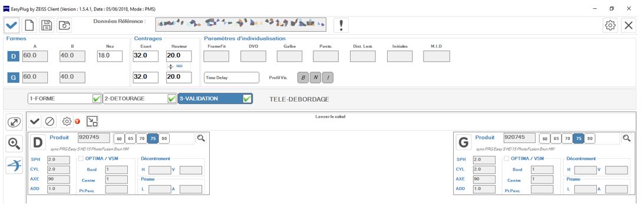Click the exclamation mark alert button

(341, 25)
